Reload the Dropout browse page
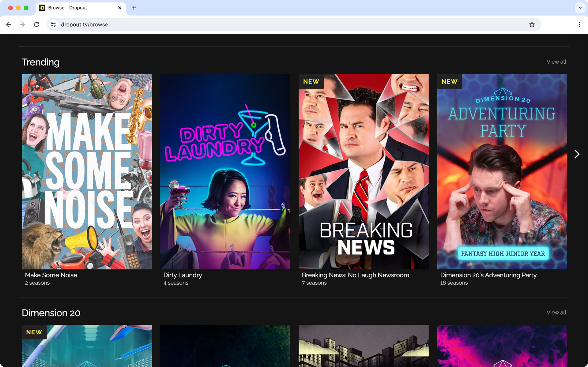This screenshot has width=588, height=367. (x=36, y=24)
